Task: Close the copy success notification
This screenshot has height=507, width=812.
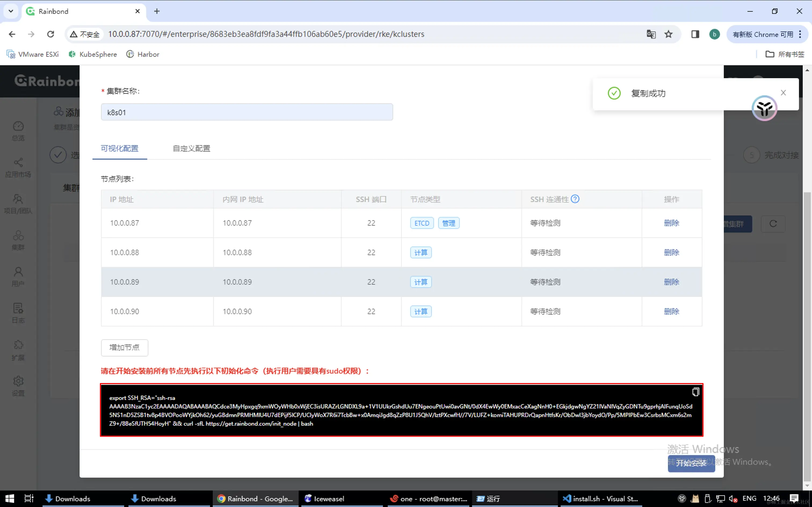Action: (783, 93)
